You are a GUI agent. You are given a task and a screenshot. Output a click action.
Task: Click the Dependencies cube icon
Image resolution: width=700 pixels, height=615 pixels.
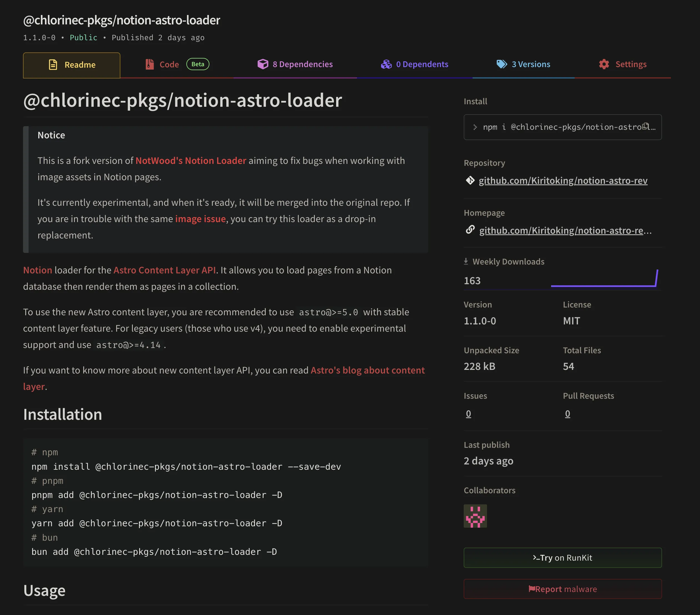click(x=263, y=64)
